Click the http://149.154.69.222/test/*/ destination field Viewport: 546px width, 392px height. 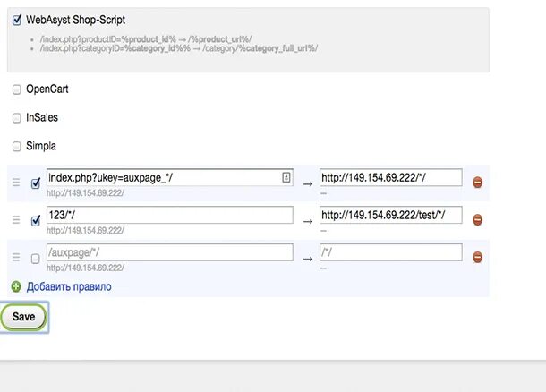point(390,215)
